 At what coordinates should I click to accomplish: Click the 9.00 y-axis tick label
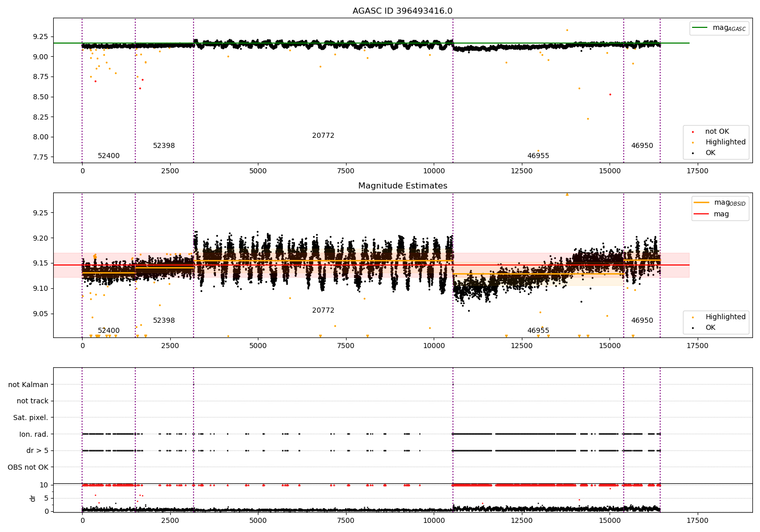point(40,57)
